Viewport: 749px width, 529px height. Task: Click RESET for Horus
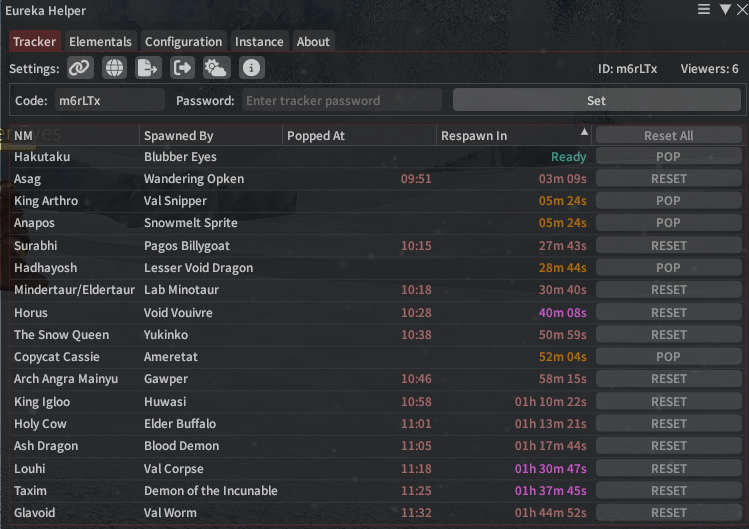pyautogui.click(x=668, y=313)
